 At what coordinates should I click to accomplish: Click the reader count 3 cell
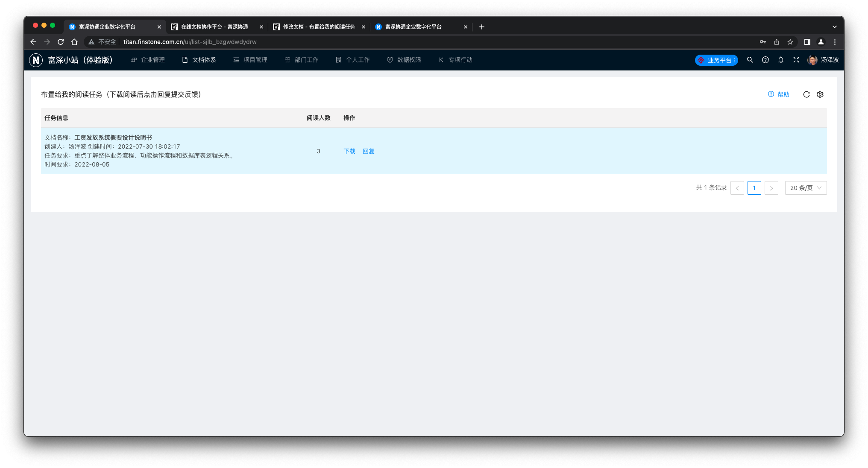tap(318, 151)
